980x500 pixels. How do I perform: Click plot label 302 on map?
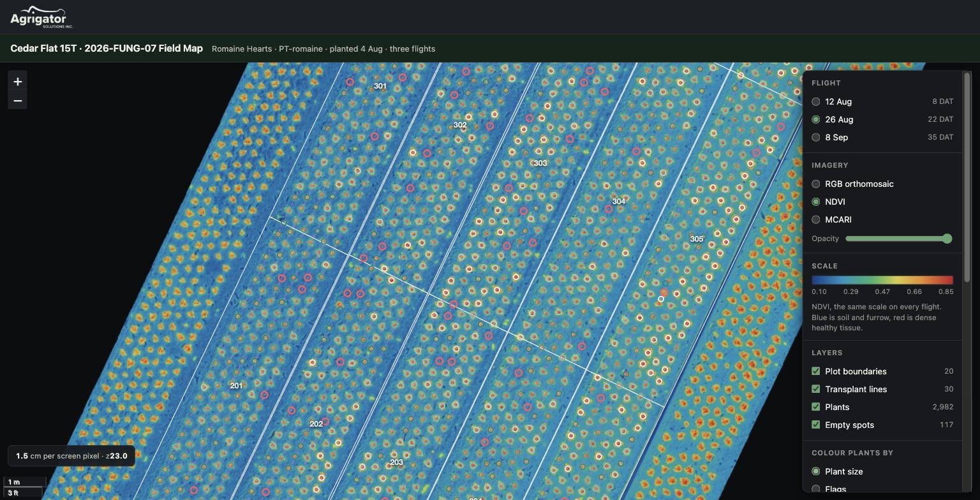(460, 125)
